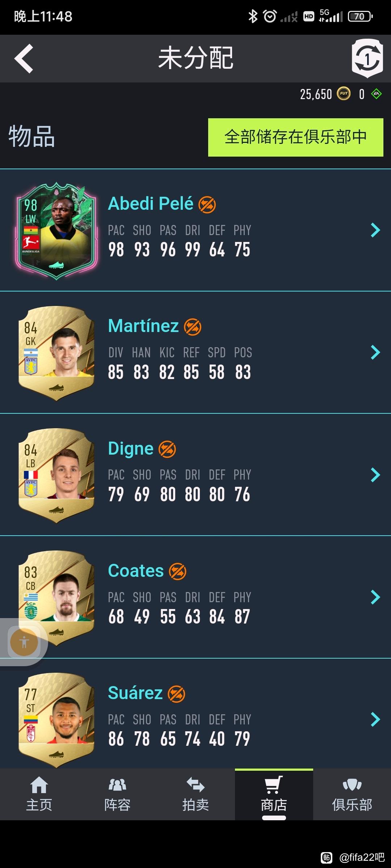Select the Abedi Pelé 98 LW card
391x868 pixels.
(56, 231)
